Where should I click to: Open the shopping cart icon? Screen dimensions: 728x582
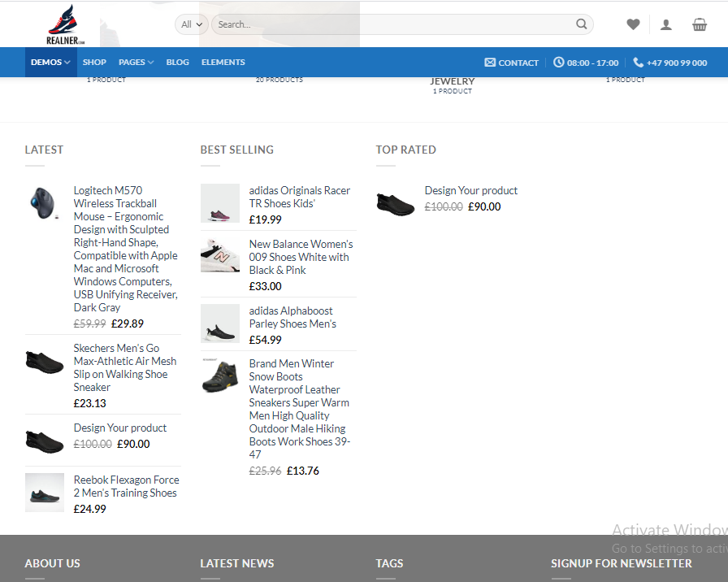click(x=700, y=24)
